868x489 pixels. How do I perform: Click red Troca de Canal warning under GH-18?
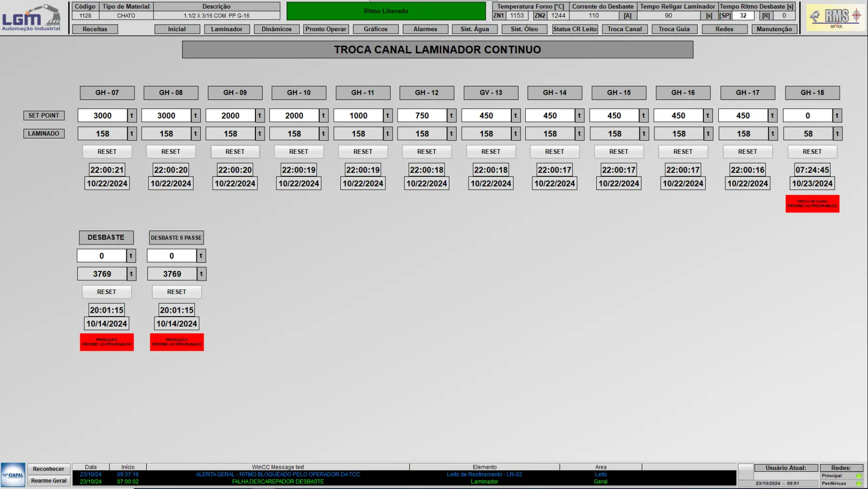(812, 204)
